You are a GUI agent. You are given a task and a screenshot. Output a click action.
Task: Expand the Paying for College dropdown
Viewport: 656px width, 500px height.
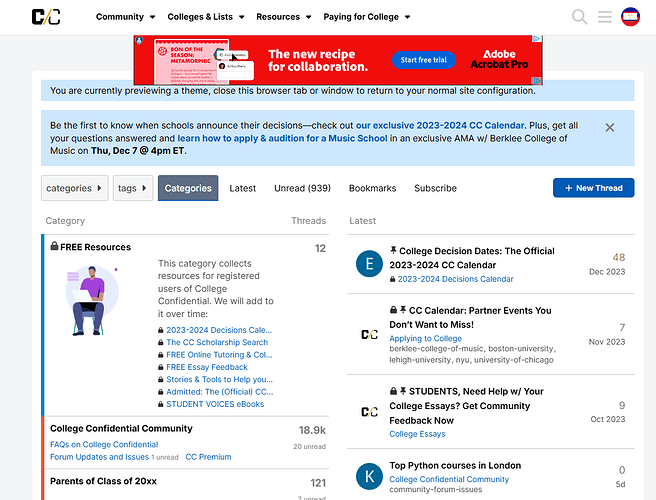(366, 17)
